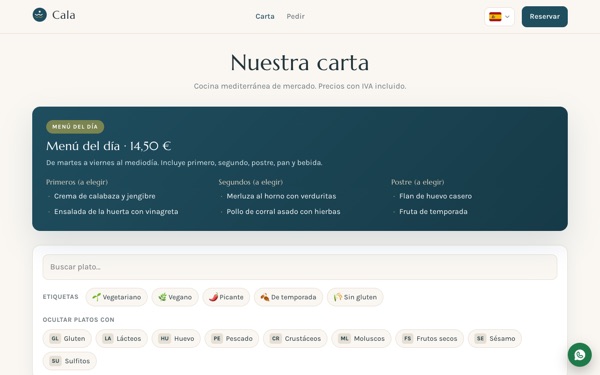
Task: Click the wheat icon on Sin gluten
Action: [x=338, y=297]
